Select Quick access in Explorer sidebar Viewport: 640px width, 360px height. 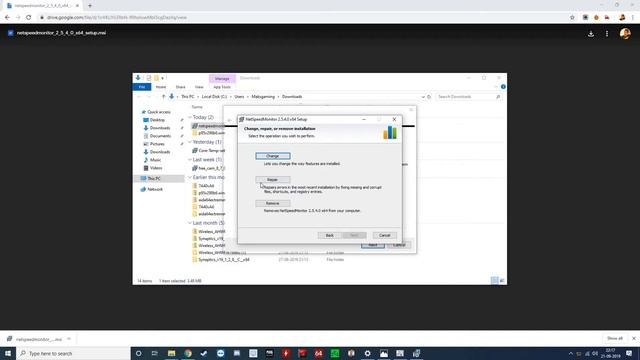159,112
